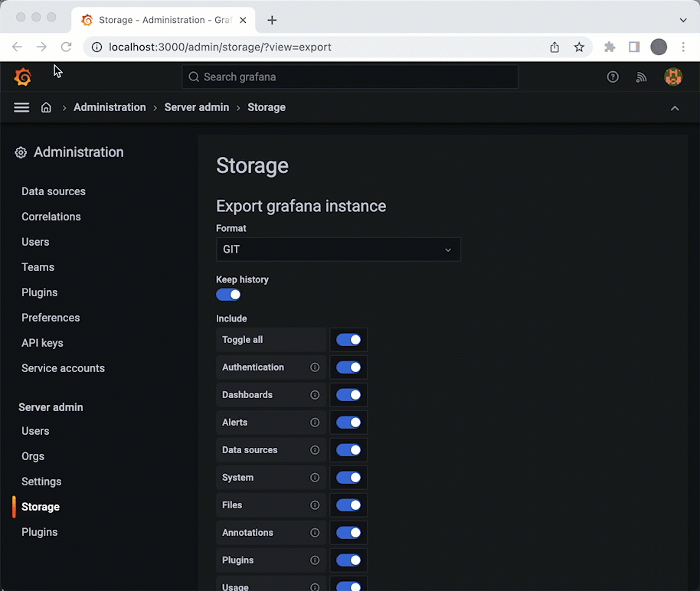
Task: Open the navigation hamburger menu
Action: (21, 107)
